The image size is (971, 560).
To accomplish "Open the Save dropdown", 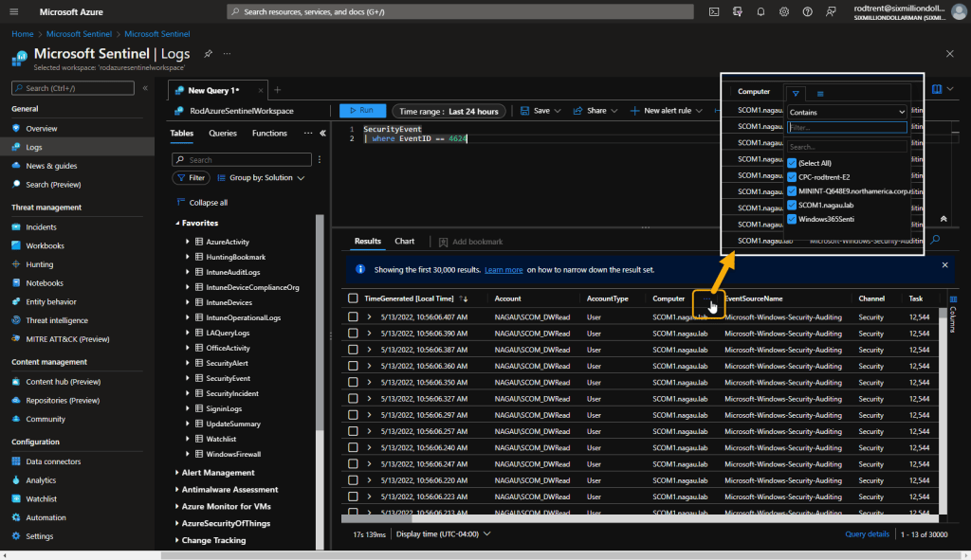I will pos(540,111).
